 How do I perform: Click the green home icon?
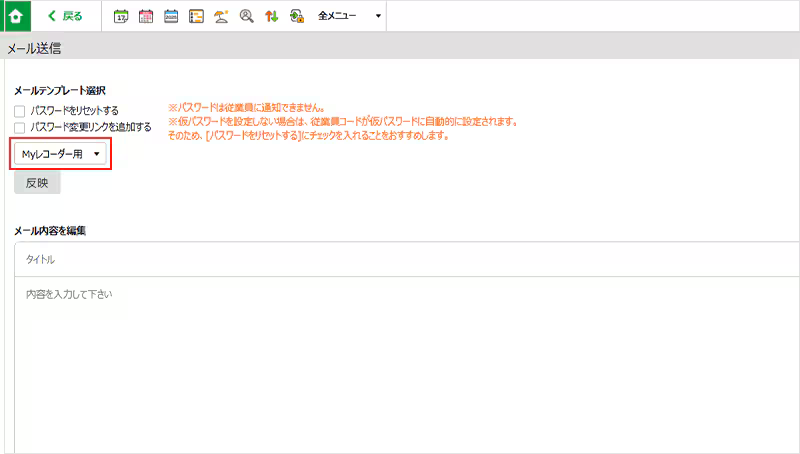click(15, 16)
